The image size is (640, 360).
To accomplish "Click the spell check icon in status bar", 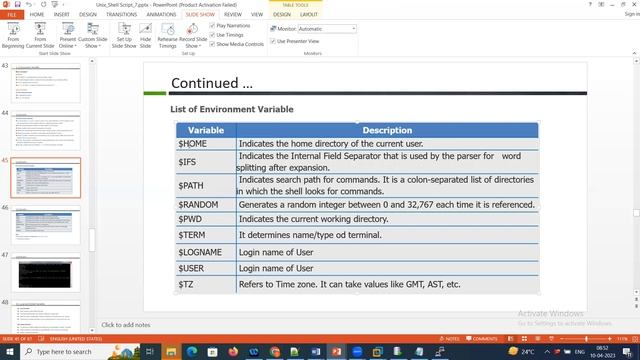I will 41,339.
